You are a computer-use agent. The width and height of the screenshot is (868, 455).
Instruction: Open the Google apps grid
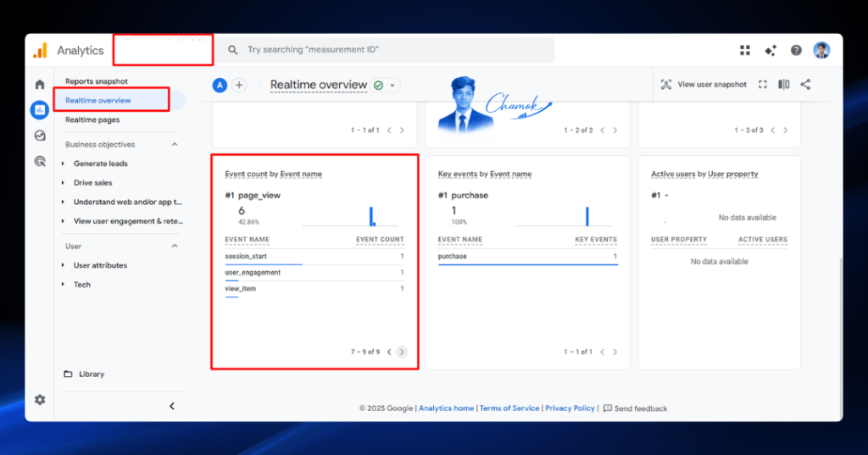point(744,50)
